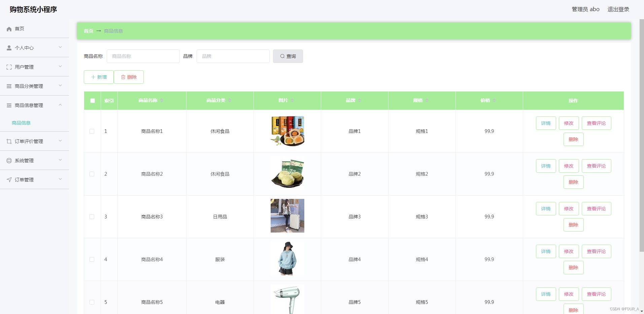Toggle the select-all checkbox in table header

(x=93, y=101)
